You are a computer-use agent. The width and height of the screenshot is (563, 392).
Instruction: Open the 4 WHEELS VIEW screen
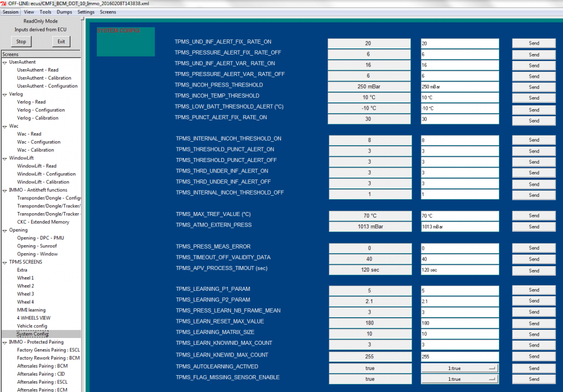point(34,318)
